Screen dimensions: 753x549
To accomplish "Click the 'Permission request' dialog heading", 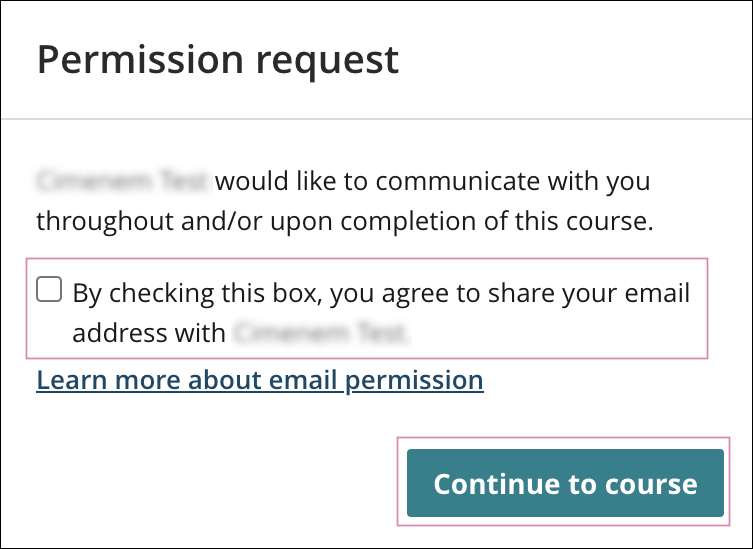I will click(x=217, y=60).
